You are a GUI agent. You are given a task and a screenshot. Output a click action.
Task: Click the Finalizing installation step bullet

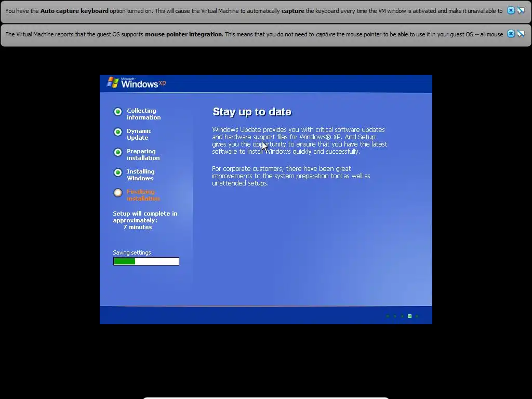[118, 193]
